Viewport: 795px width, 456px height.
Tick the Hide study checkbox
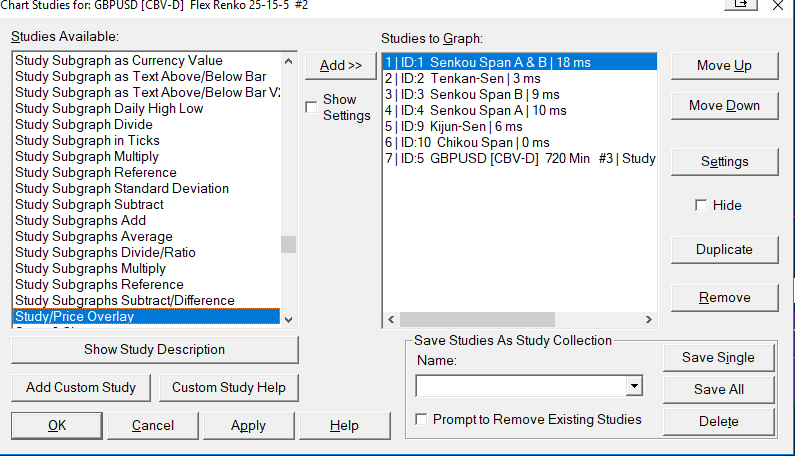tap(702, 205)
